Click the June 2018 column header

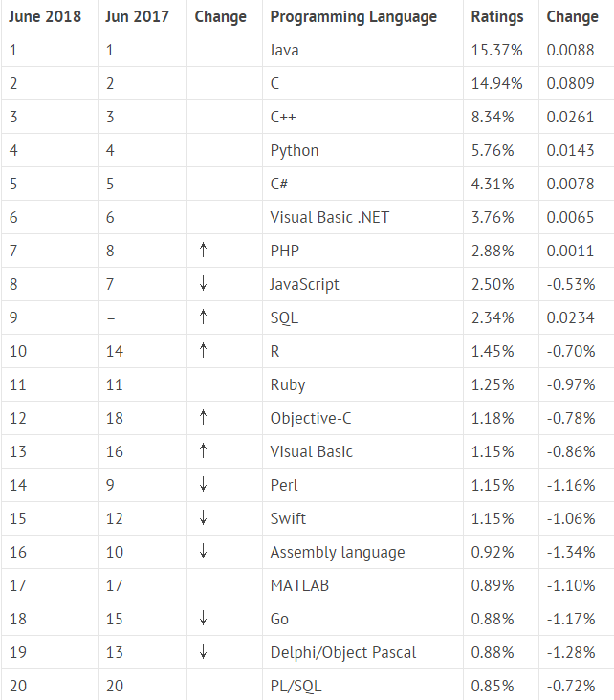[x=45, y=16]
